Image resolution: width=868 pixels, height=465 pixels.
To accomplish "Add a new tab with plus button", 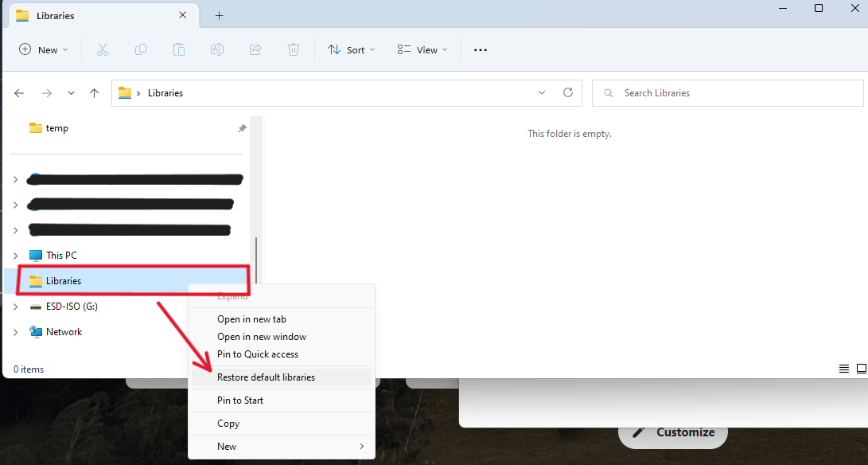I will point(220,15).
